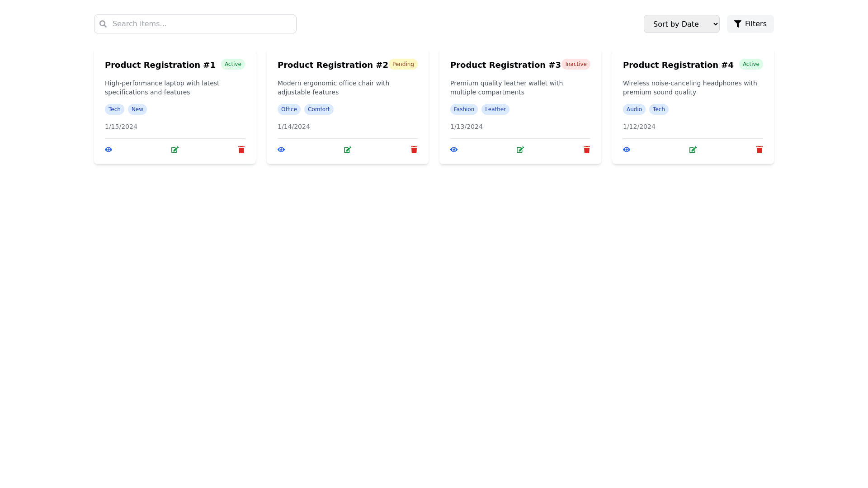Viewport: 868px width, 488px height.
Task: Click the search magnifier icon
Action: 103,23
